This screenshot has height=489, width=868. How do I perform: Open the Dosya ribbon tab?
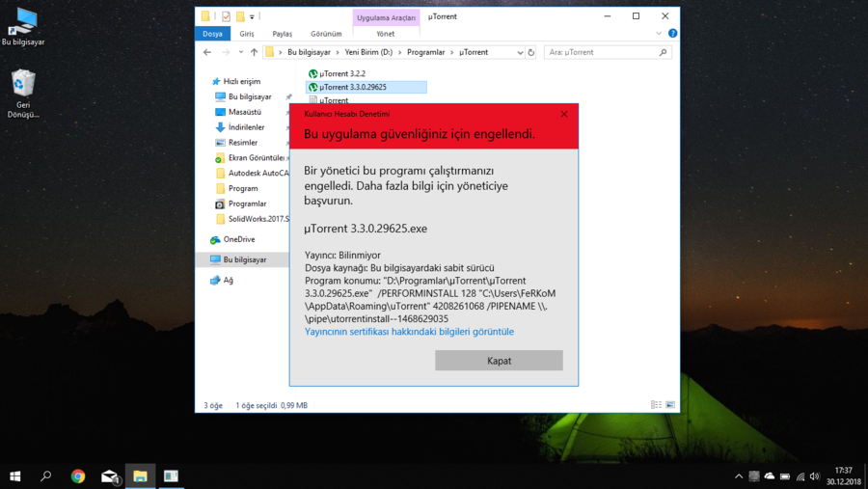212,34
